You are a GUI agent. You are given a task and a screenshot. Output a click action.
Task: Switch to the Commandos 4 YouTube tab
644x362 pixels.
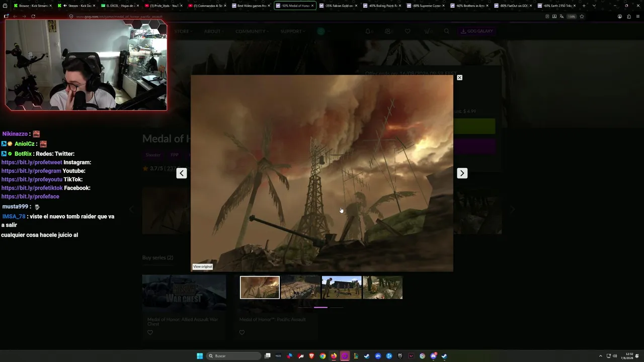(207, 6)
